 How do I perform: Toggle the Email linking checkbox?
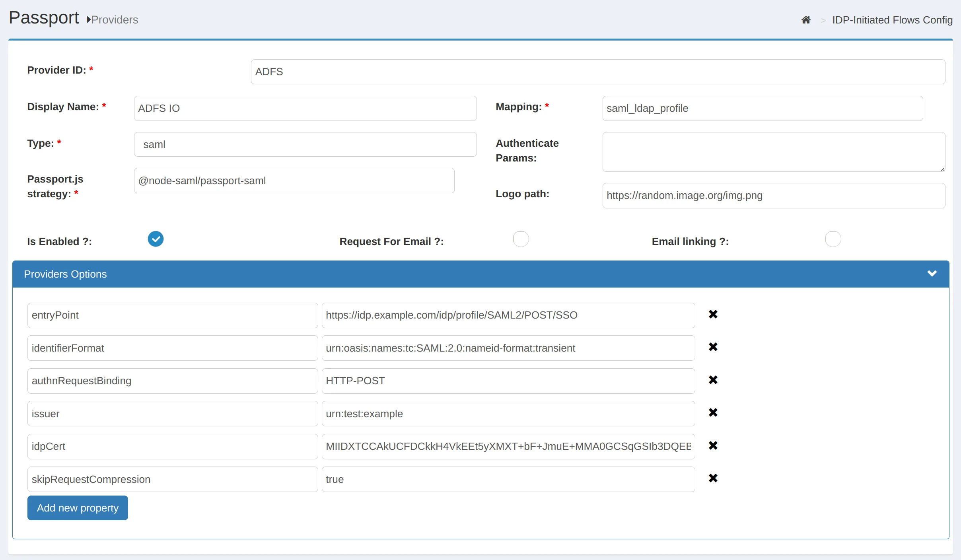pyautogui.click(x=833, y=239)
